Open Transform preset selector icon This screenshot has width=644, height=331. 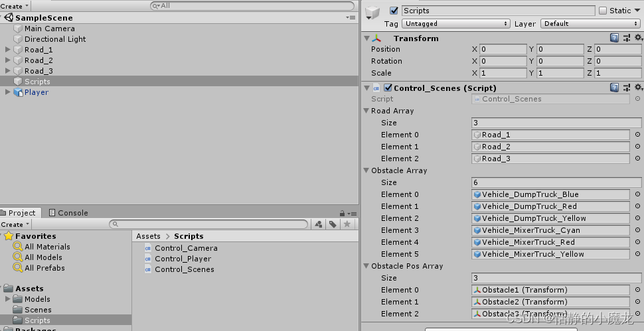[x=627, y=38]
